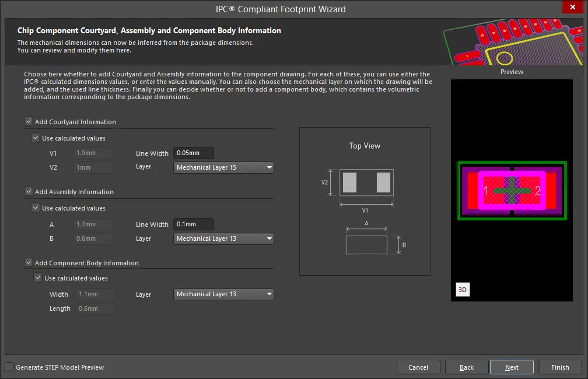588x379 pixels.
Task: Click the body Length 0.6mm field
Action: click(95, 308)
